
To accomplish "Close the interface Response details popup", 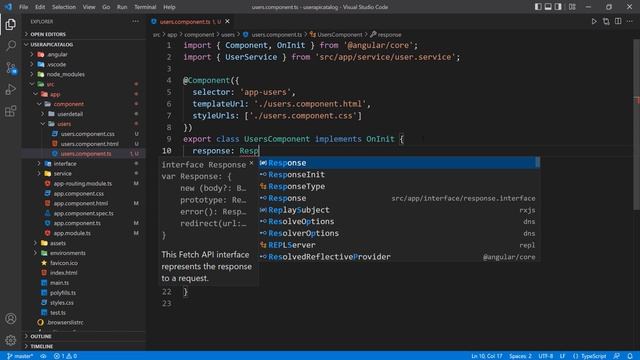I will (251, 163).
